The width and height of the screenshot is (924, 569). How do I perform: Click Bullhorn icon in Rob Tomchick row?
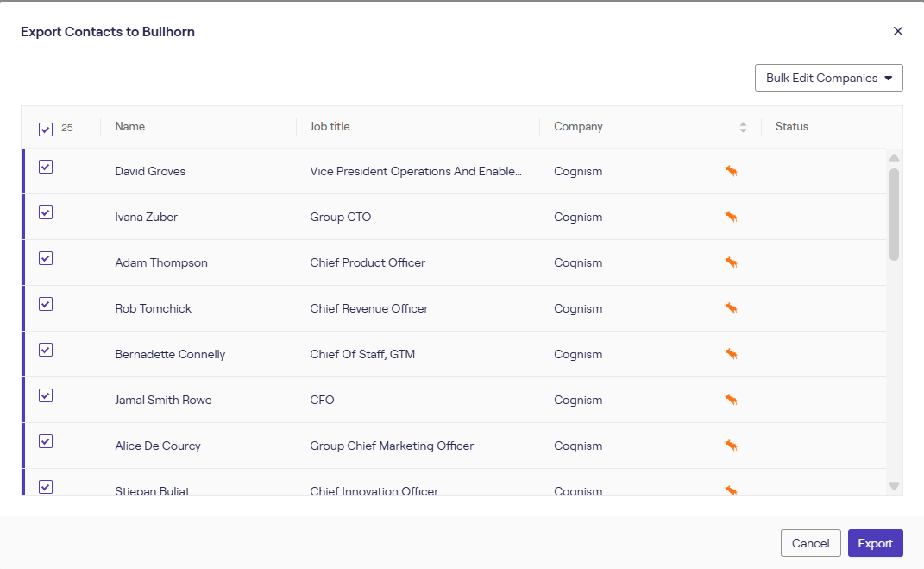click(x=731, y=308)
